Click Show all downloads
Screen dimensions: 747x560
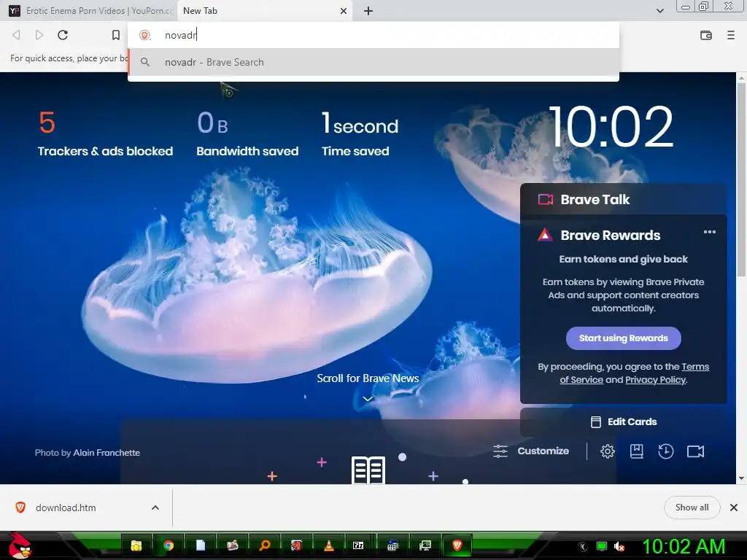pyautogui.click(x=692, y=507)
